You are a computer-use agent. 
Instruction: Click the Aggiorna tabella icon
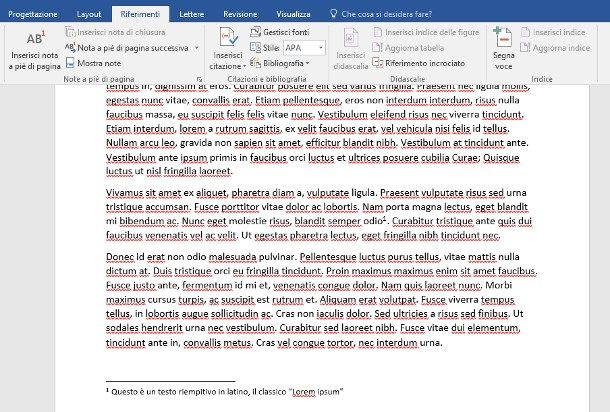coord(377,48)
